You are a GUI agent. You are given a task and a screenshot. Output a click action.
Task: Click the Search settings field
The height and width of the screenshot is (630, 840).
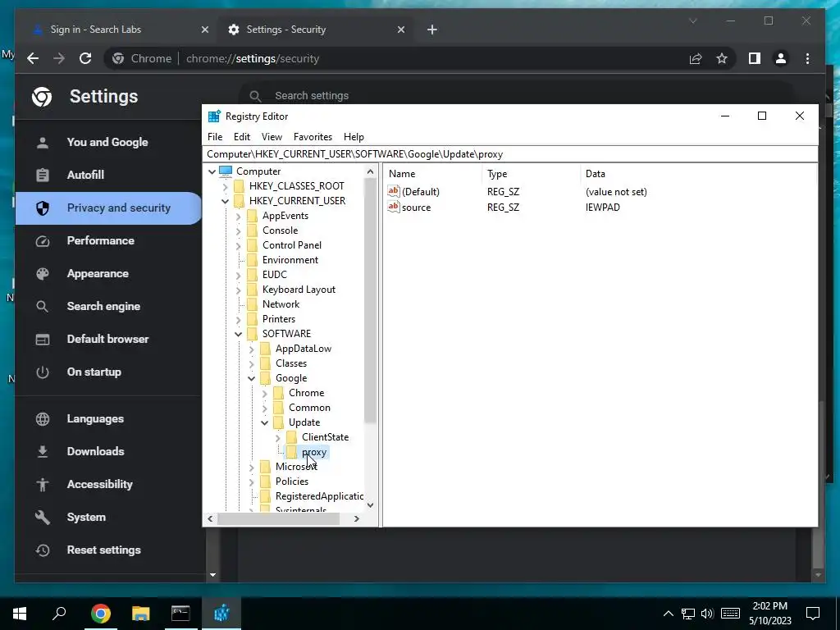514,96
